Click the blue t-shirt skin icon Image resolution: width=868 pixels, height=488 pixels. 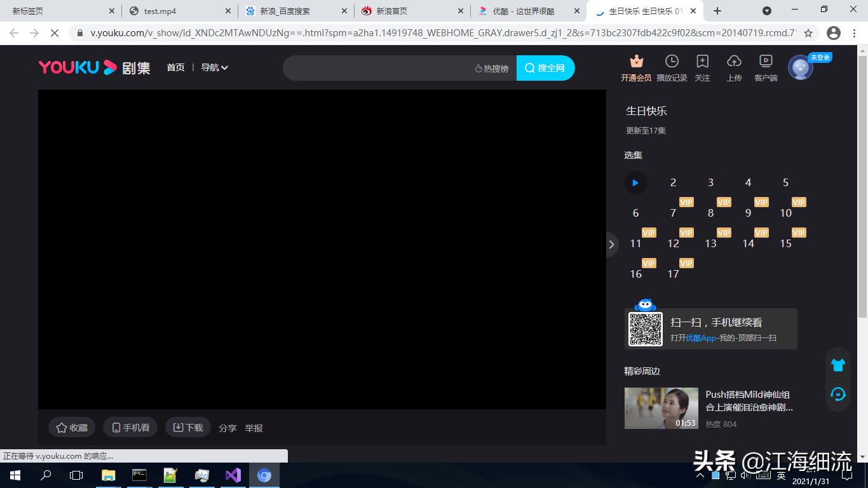(x=838, y=365)
